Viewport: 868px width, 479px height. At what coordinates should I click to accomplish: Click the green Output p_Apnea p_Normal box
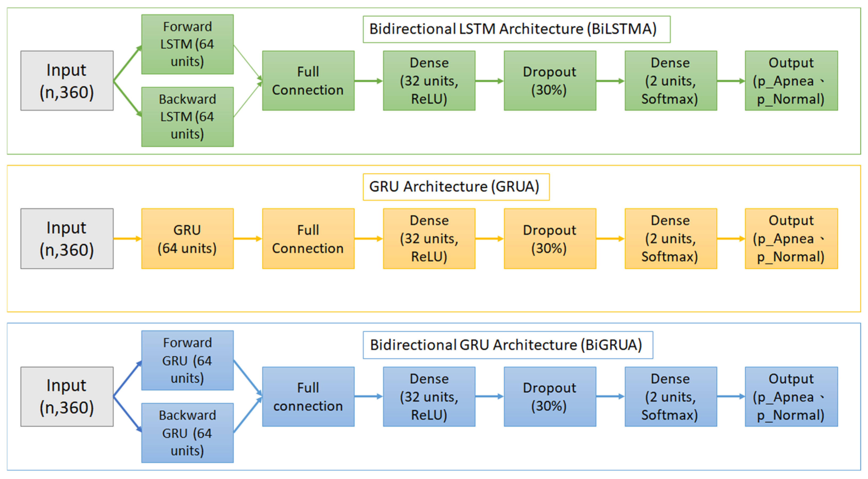point(791,81)
